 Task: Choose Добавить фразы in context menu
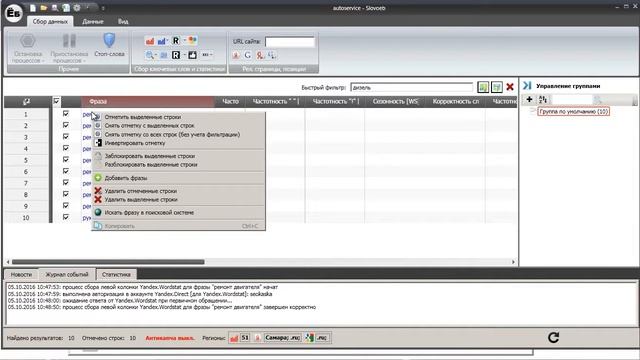(x=179, y=178)
